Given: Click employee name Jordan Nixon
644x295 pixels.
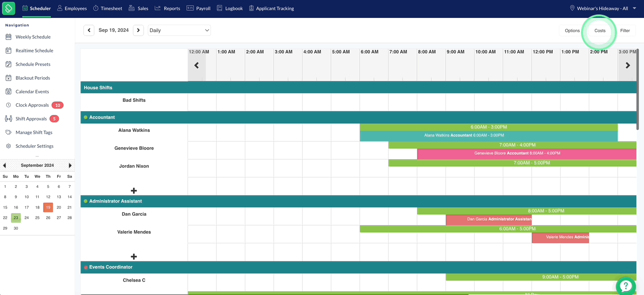Looking at the screenshot, I should point(134,166).
